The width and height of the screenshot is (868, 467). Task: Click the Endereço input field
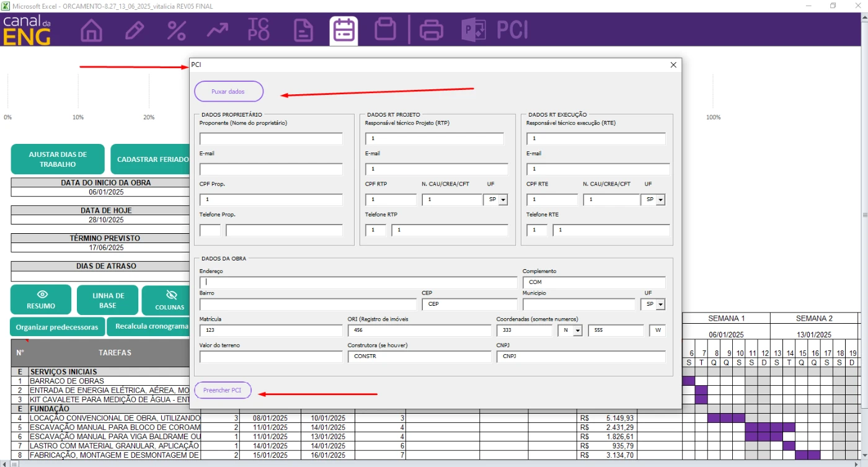[358, 282]
